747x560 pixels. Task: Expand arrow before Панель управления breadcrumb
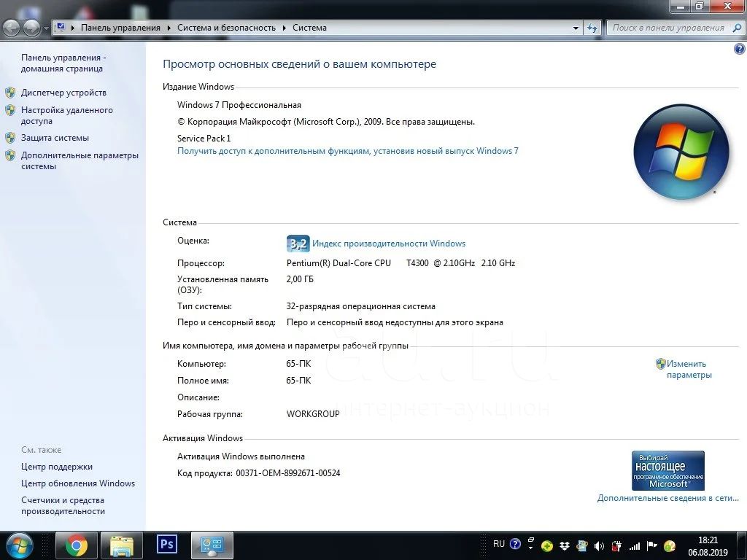click(x=72, y=28)
